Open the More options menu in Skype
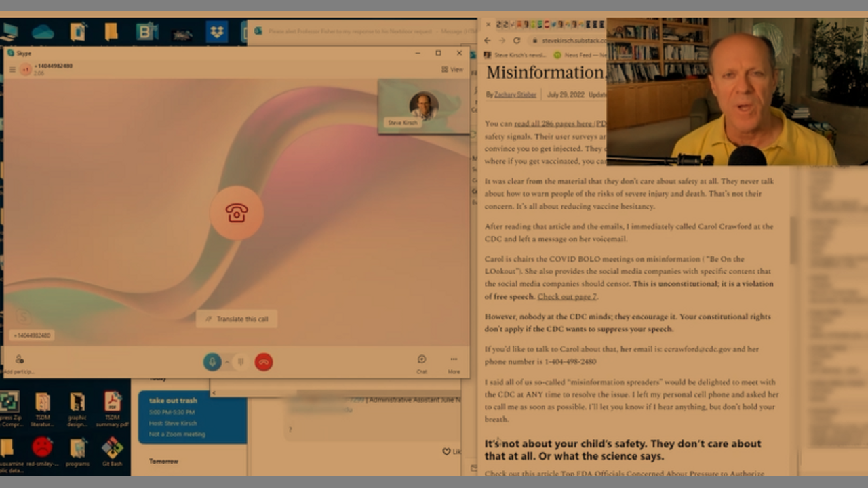The image size is (868, 488). (454, 363)
